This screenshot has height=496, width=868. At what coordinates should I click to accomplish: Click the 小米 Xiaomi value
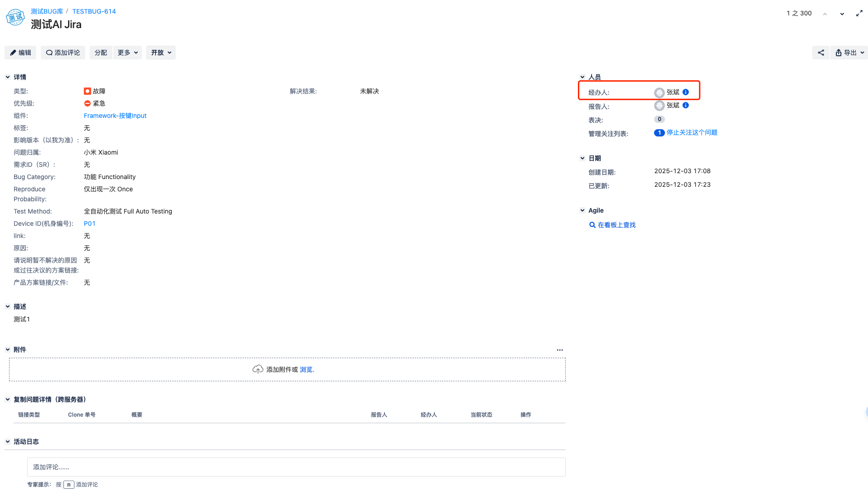[101, 152]
